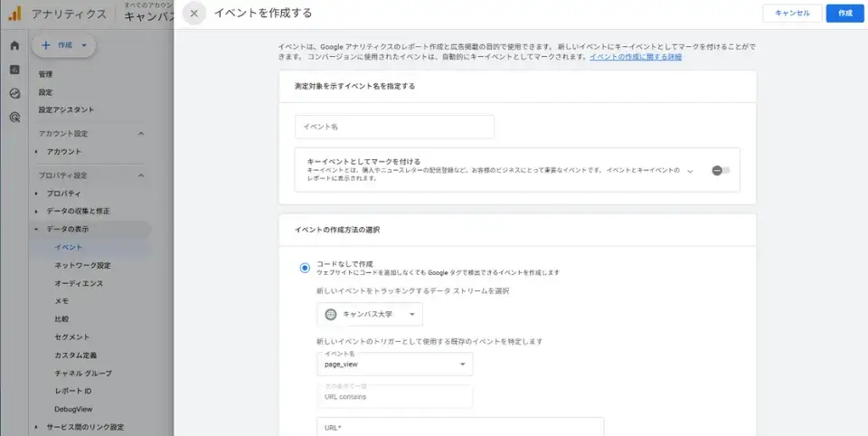The height and width of the screenshot is (436, 868).
Task: Open Home icon in left rail
Action: point(15,45)
